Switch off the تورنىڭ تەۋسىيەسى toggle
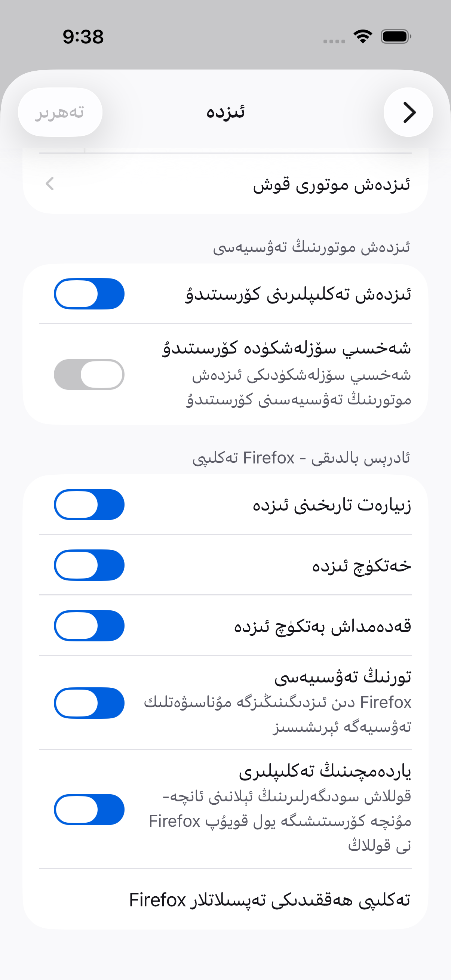 click(89, 703)
